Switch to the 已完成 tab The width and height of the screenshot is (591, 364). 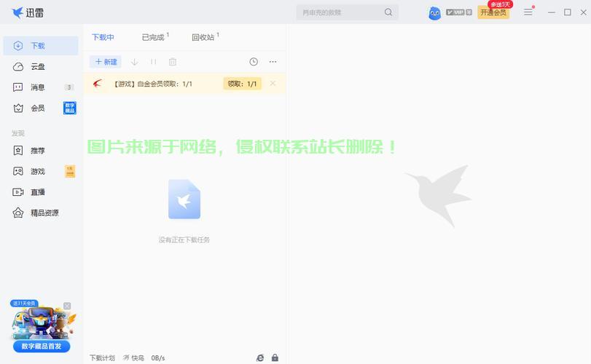click(x=155, y=37)
